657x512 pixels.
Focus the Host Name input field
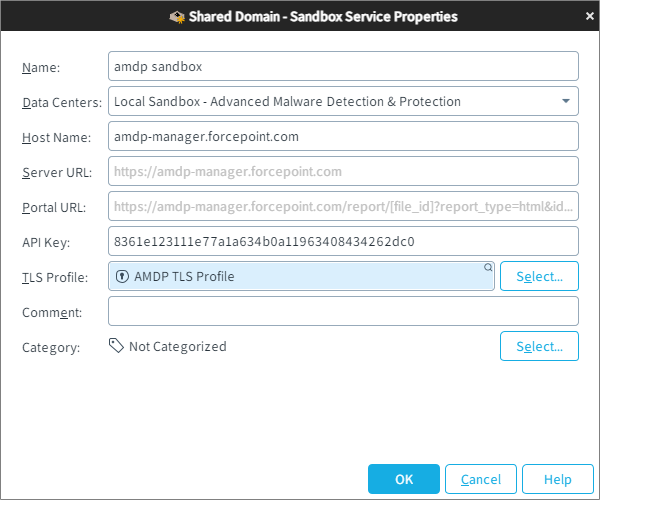click(343, 136)
